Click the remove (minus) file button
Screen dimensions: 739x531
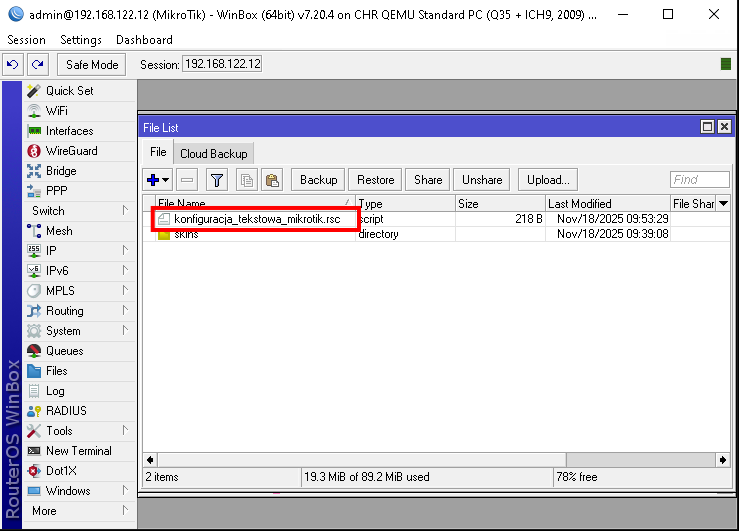pos(187,180)
